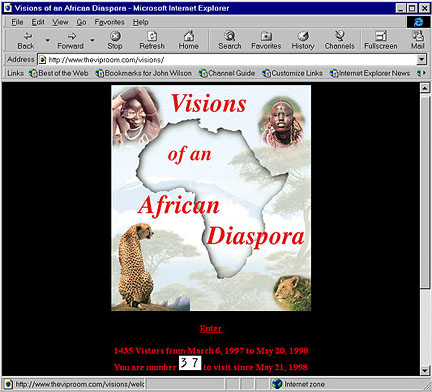Click the Internet Explorer logo throbber

(x=418, y=22)
